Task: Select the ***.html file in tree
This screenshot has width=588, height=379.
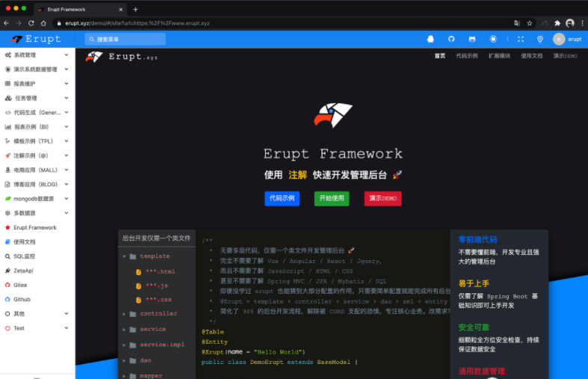Action: click(155, 271)
